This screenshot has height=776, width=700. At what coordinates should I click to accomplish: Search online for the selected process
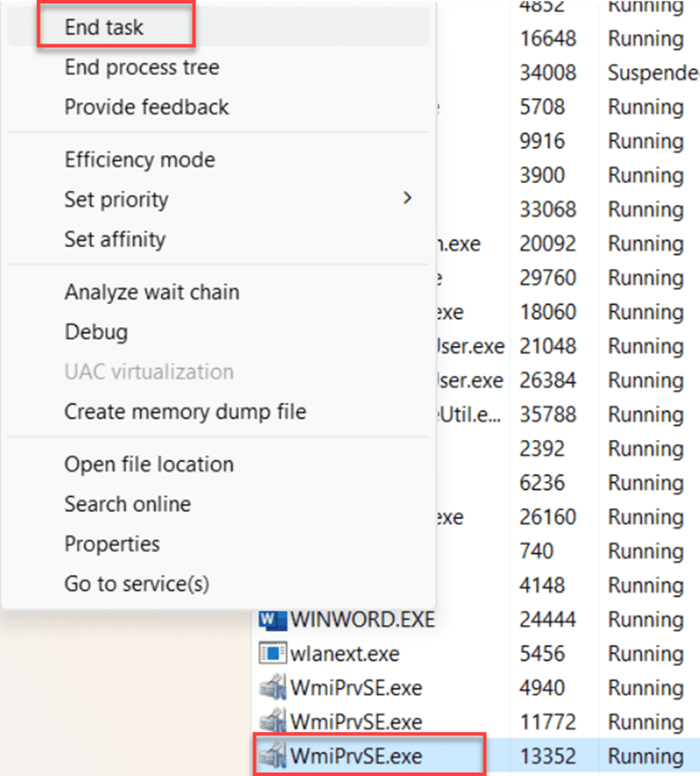127,504
